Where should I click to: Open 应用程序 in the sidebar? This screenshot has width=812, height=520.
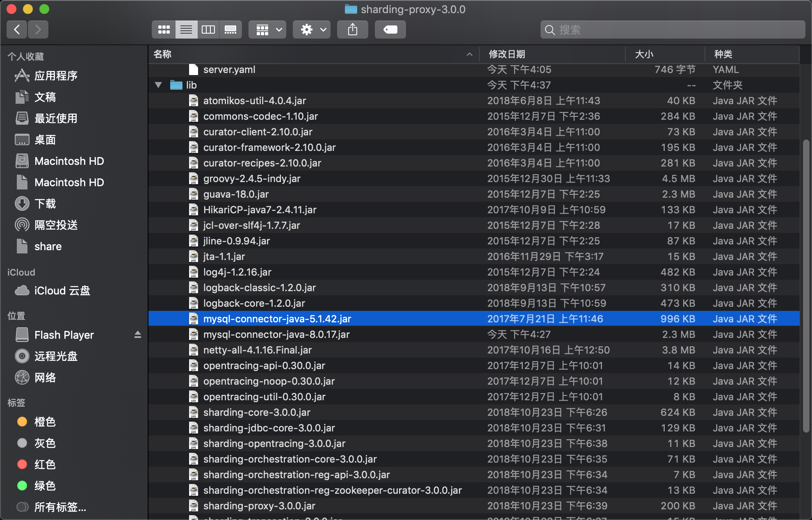point(56,75)
